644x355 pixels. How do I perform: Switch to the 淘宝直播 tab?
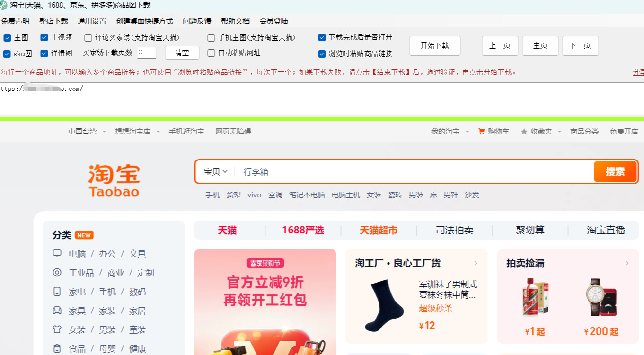tap(606, 231)
